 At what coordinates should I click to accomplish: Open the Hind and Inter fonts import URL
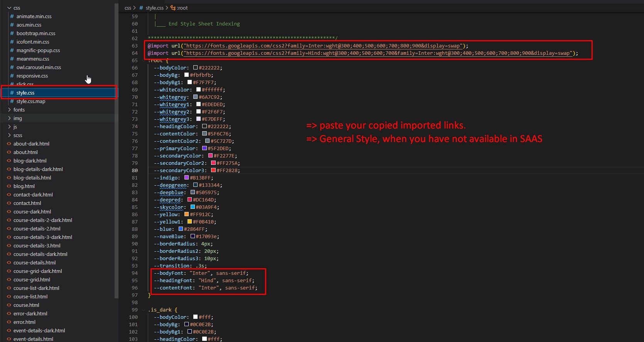tap(378, 53)
